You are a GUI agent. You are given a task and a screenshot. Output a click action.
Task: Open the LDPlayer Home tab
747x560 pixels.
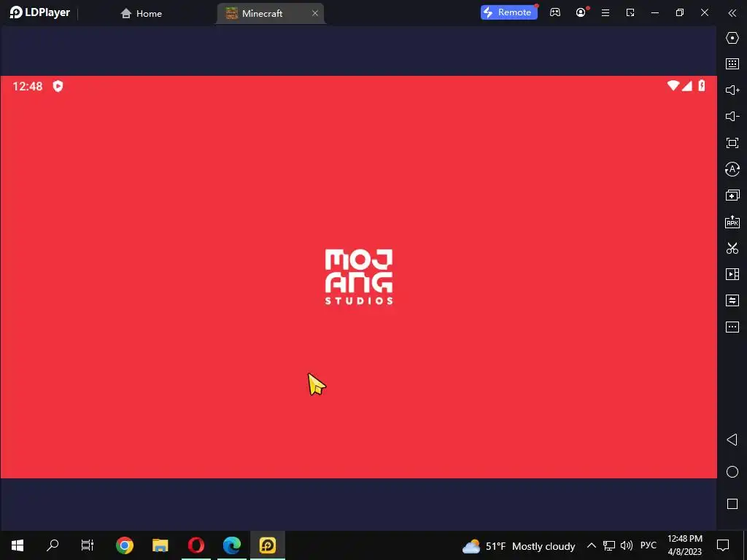click(x=142, y=13)
